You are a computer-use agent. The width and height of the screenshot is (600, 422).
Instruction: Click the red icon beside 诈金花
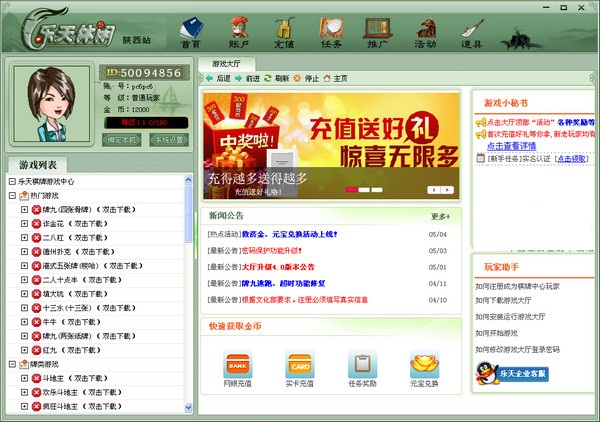[x=36, y=224]
